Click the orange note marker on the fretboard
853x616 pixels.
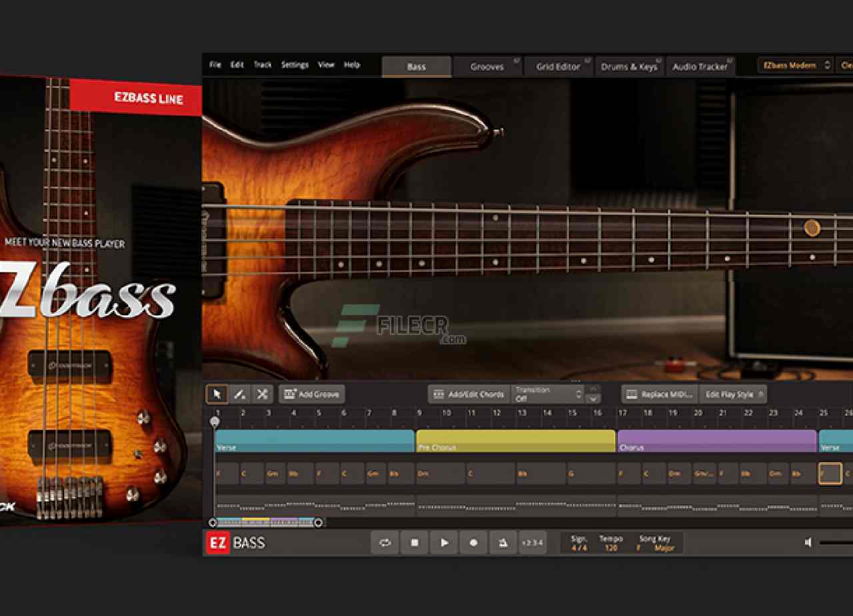812,228
